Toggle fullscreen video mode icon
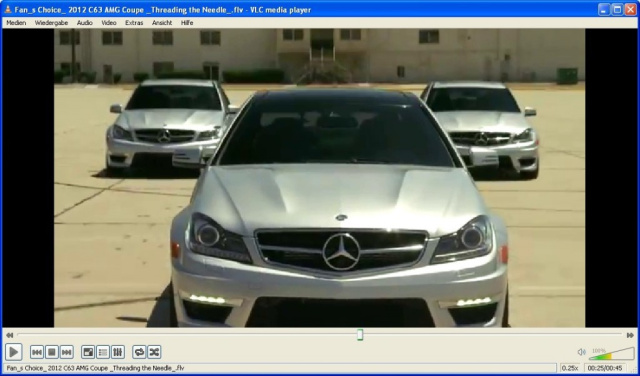Viewport: 640px width, 376px height. 88,352
